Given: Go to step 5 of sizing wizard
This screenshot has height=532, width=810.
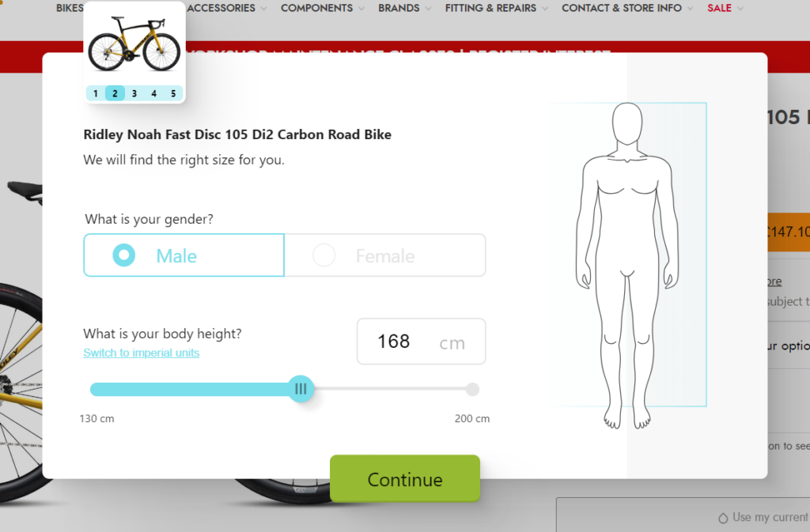Looking at the screenshot, I should click(x=173, y=93).
